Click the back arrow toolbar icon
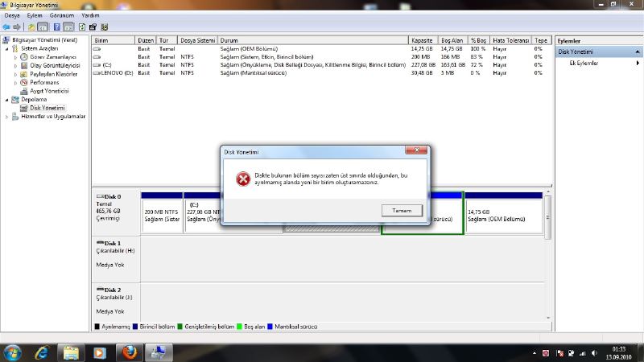 (7, 27)
